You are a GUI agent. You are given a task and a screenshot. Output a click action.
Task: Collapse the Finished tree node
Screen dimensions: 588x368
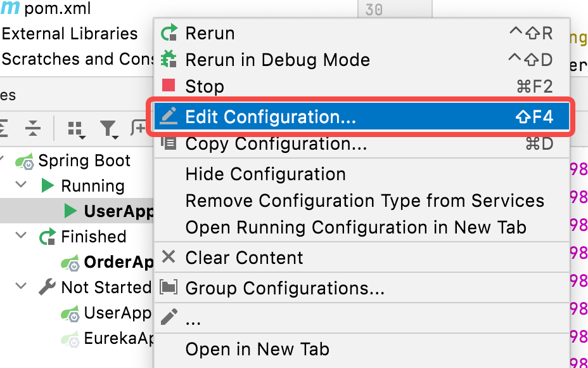[22, 236]
